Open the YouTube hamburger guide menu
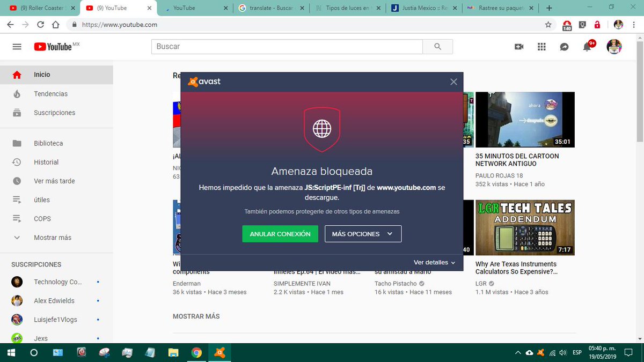 [x=17, y=47]
